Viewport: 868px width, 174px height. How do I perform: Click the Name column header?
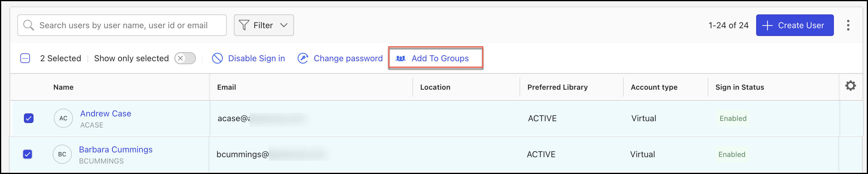[x=63, y=87]
